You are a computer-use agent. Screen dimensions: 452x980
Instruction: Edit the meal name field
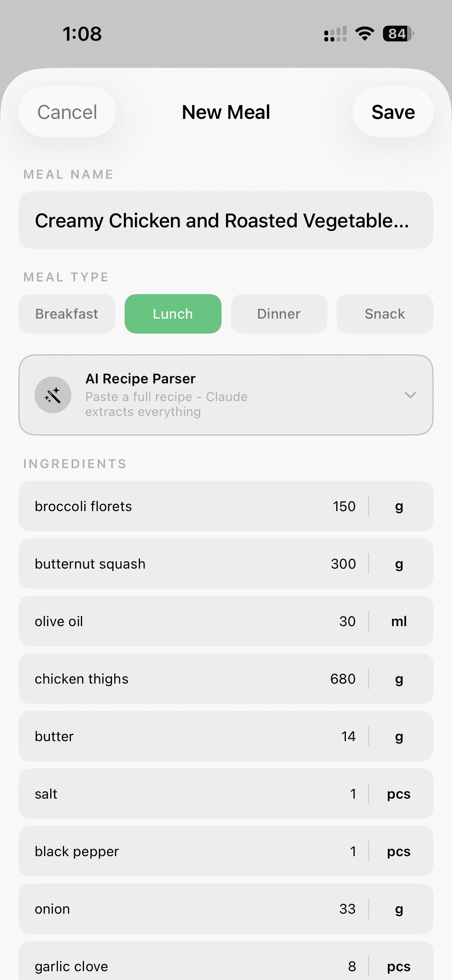click(x=226, y=220)
